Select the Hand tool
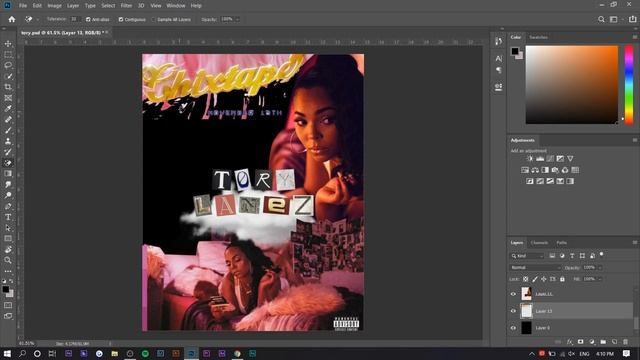The height and width of the screenshot is (360, 640). point(8,249)
